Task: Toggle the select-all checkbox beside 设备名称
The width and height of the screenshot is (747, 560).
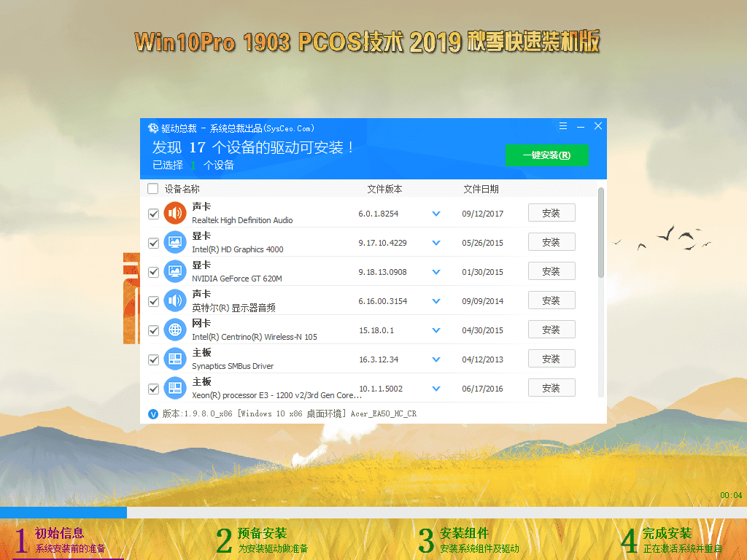Action: (x=153, y=189)
